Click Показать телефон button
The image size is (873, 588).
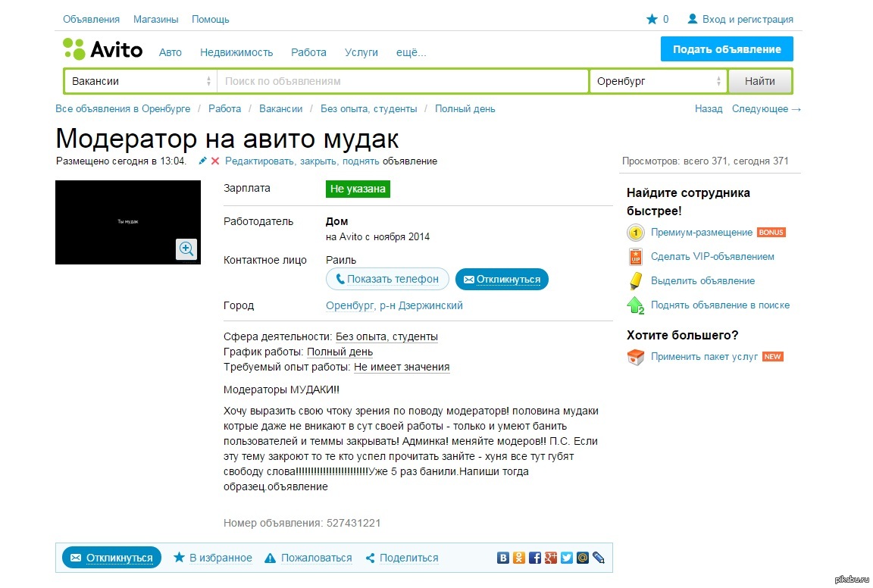point(387,279)
